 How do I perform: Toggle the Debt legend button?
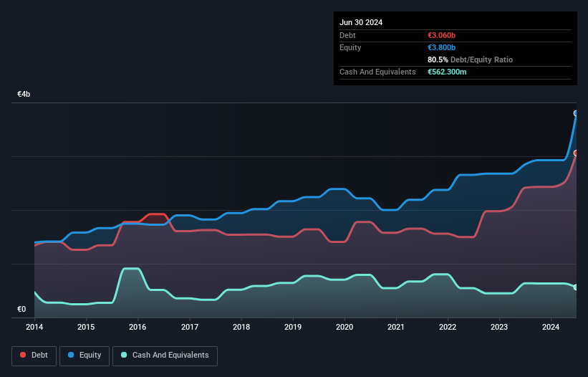coord(34,355)
